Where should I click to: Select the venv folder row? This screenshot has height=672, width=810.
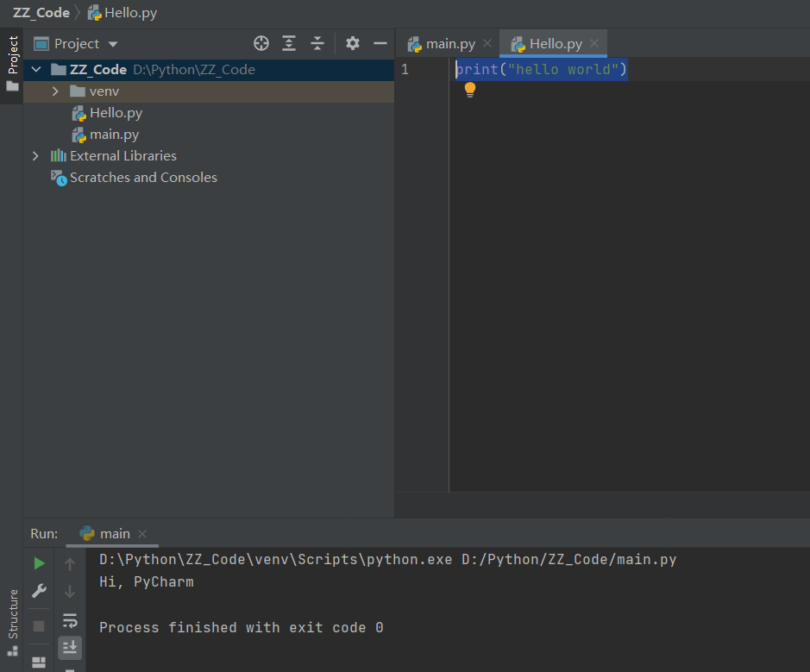click(x=209, y=91)
